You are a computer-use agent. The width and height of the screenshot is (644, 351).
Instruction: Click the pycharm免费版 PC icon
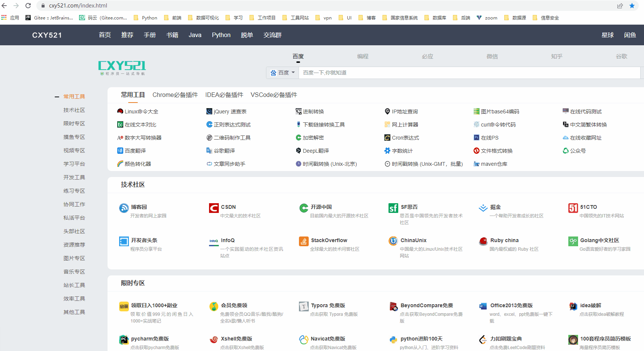[x=124, y=340]
